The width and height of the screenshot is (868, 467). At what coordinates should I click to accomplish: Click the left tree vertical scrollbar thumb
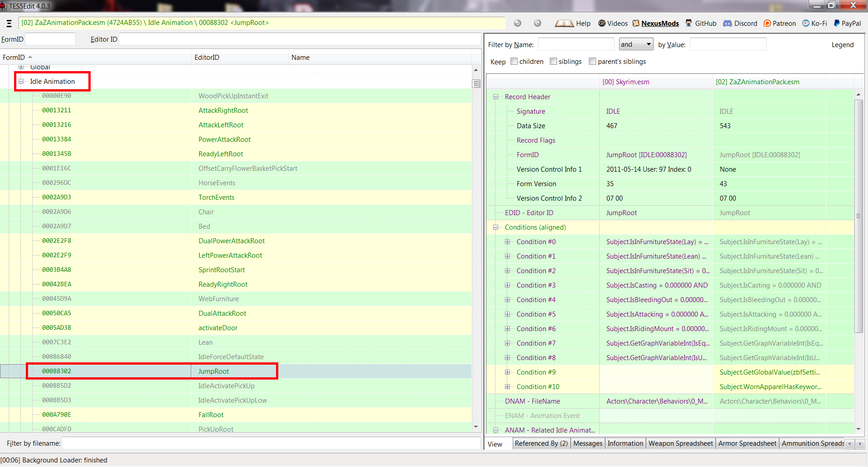click(x=476, y=83)
